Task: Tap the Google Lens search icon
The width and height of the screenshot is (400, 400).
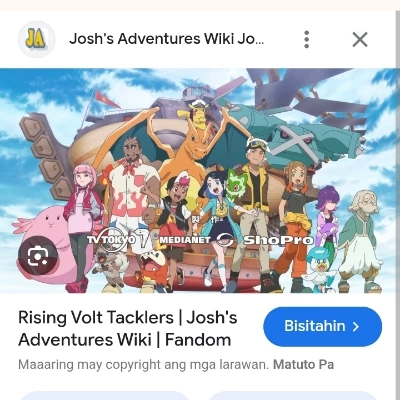Action: (38, 256)
